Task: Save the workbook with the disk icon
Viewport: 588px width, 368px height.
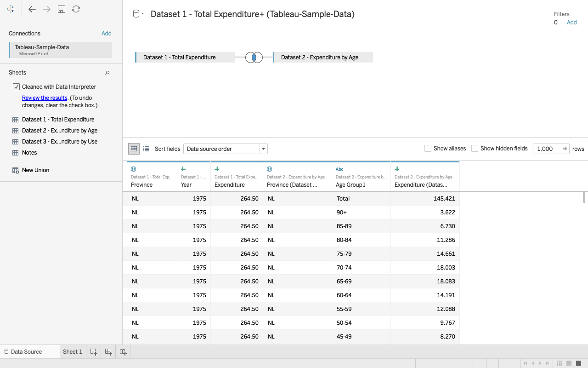Action: (62, 9)
